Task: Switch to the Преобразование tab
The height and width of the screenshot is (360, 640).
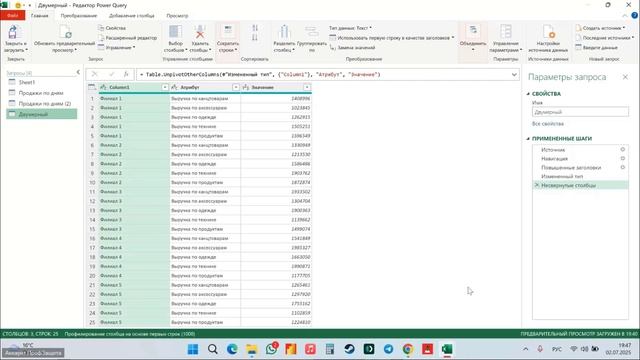Action: click(79, 16)
